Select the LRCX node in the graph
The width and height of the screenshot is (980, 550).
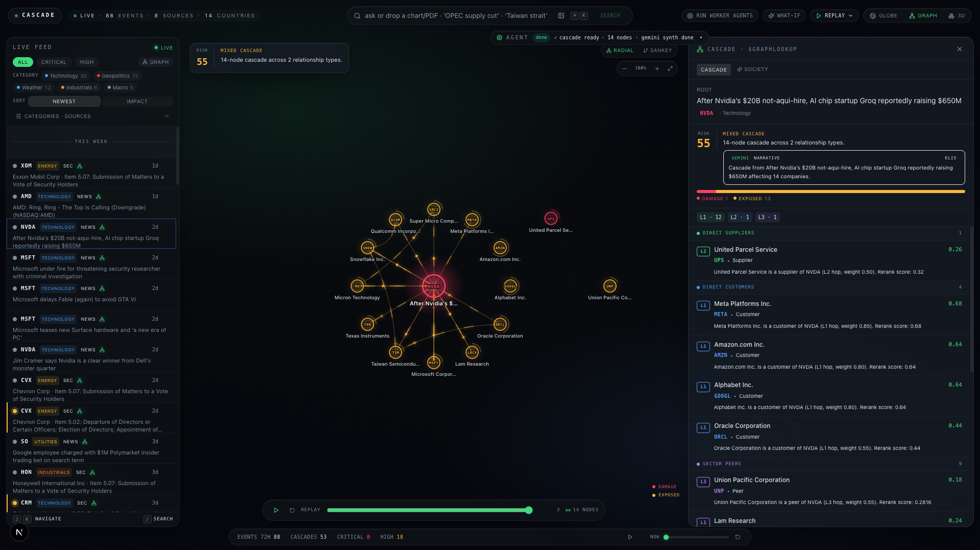coord(472,352)
